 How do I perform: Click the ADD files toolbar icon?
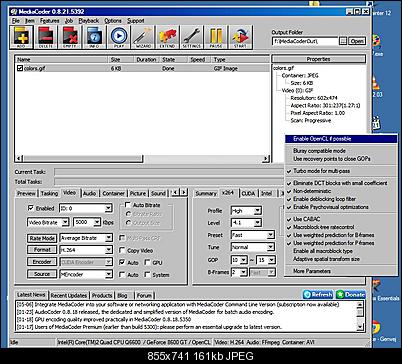(x=21, y=37)
